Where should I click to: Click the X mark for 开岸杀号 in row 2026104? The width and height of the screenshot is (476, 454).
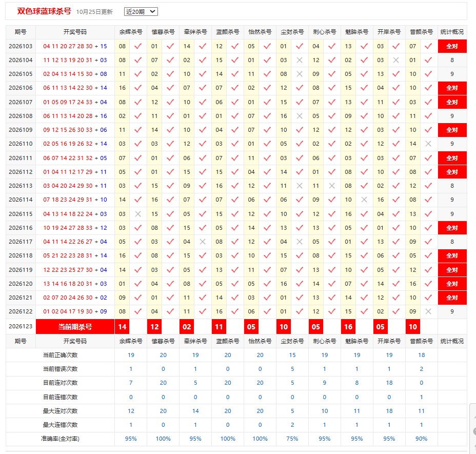[x=396, y=60]
